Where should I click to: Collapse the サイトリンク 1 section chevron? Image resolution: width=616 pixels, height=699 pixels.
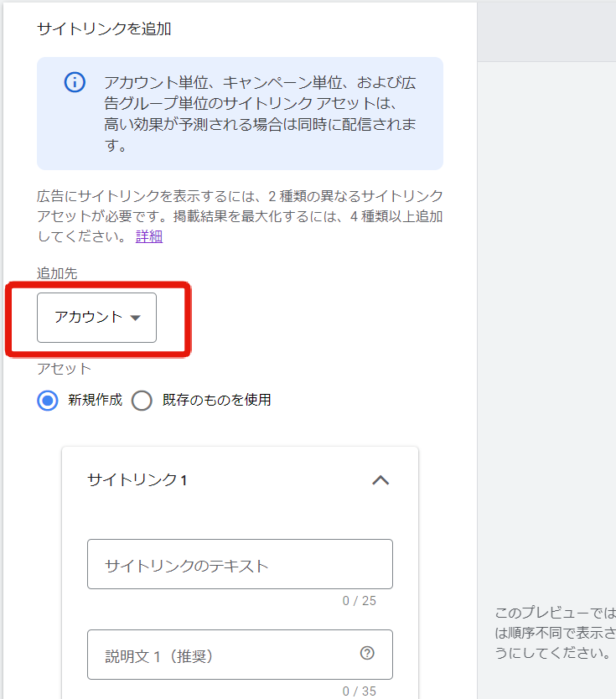(x=380, y=480)
